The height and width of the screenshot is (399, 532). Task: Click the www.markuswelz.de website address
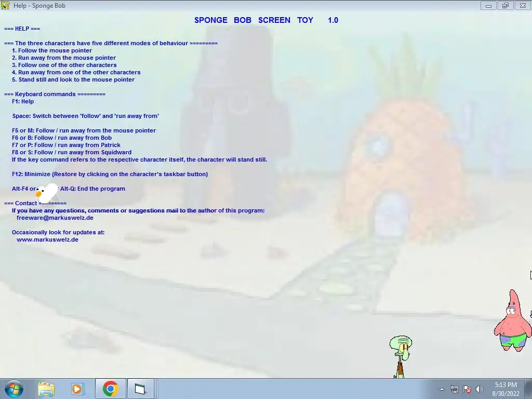pos(47,240)
